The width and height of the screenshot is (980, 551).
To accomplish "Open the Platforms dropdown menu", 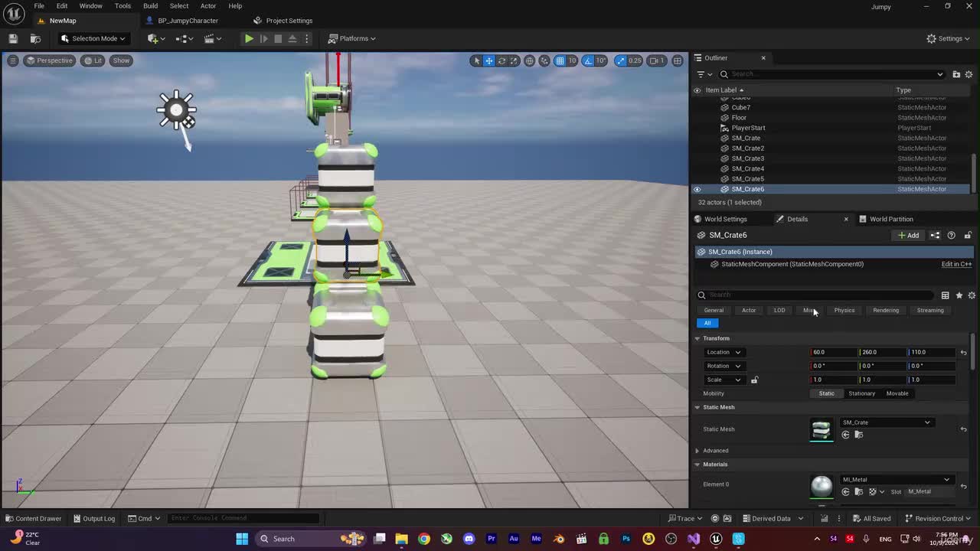I will click(352, 38).
